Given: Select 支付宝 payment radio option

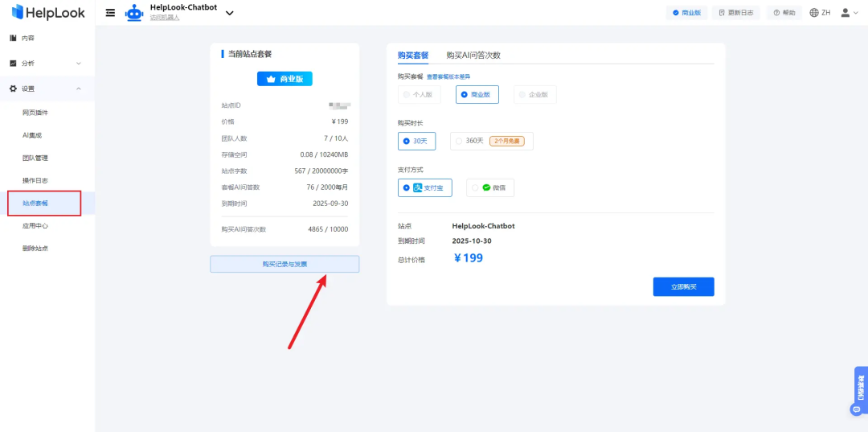Looking at the screenshot, I should (x=424, y=187).
